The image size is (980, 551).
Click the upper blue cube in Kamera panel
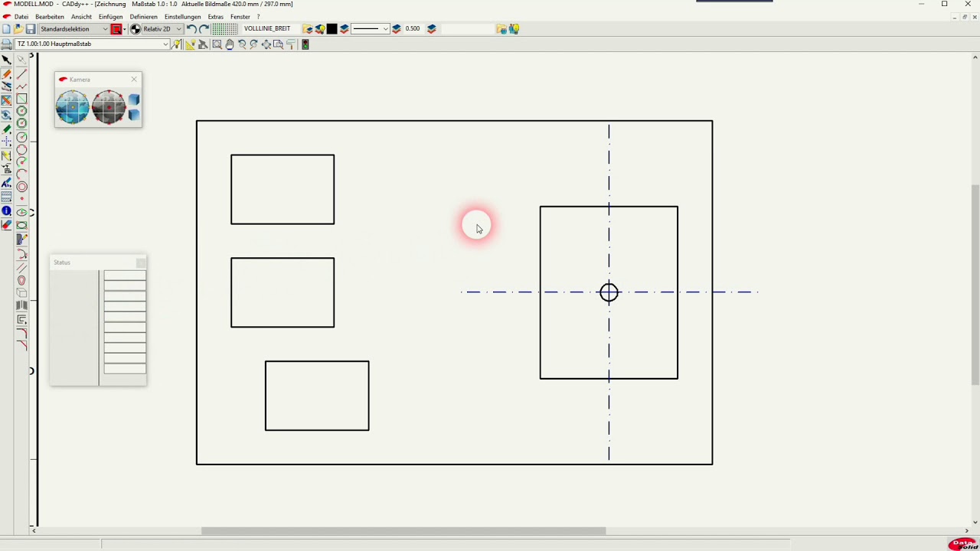[x=134, y=99]
